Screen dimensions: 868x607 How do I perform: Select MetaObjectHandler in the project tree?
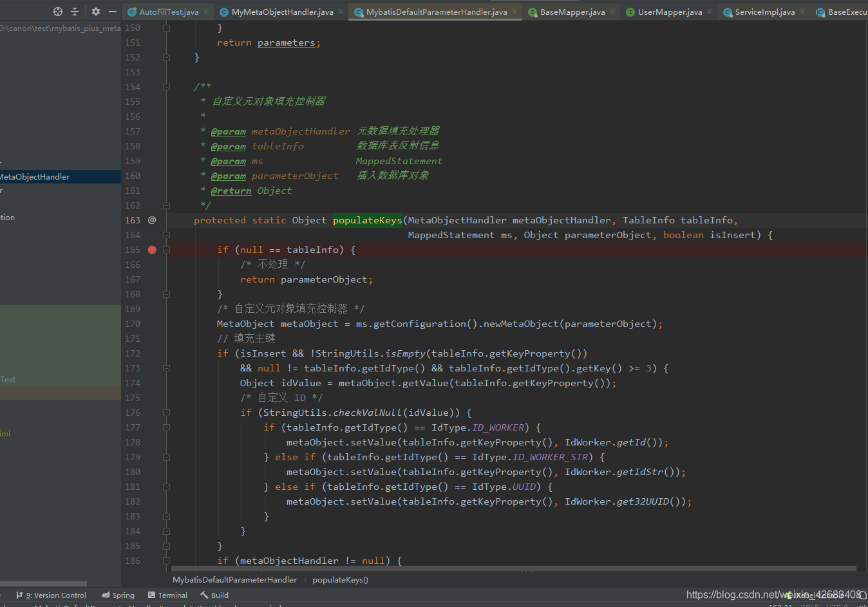(35, 176)
